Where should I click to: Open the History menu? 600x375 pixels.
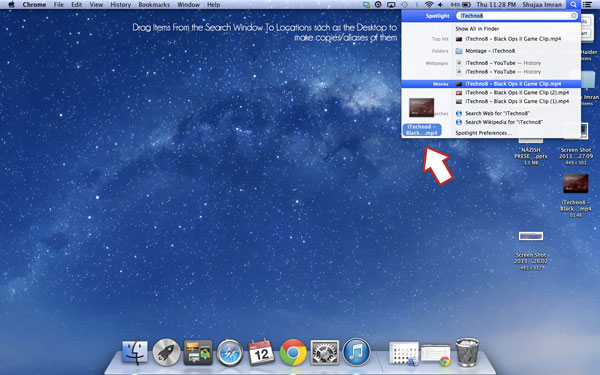tap(121, 5)
